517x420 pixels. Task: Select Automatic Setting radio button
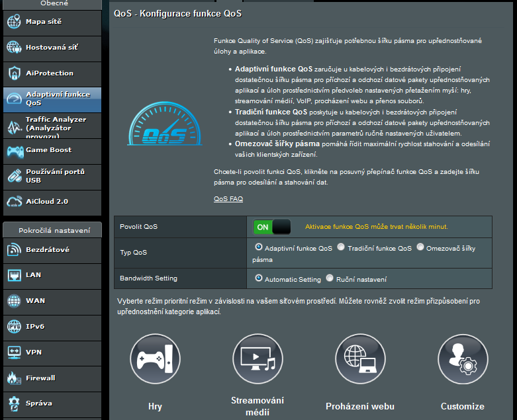(x=258, y=278)
